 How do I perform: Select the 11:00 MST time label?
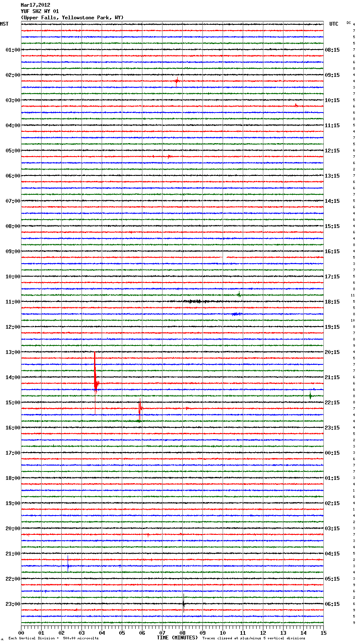pos(13,302)
